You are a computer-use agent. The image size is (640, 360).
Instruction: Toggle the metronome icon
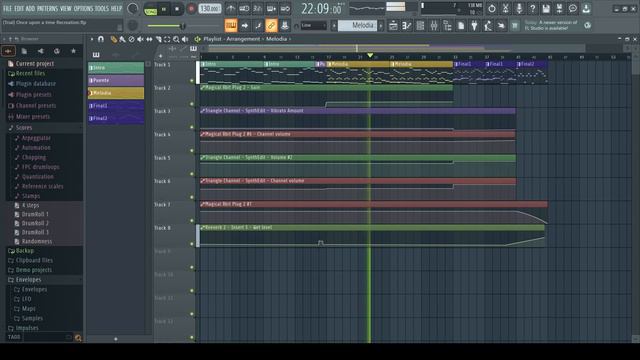click(x=231, y=9)
